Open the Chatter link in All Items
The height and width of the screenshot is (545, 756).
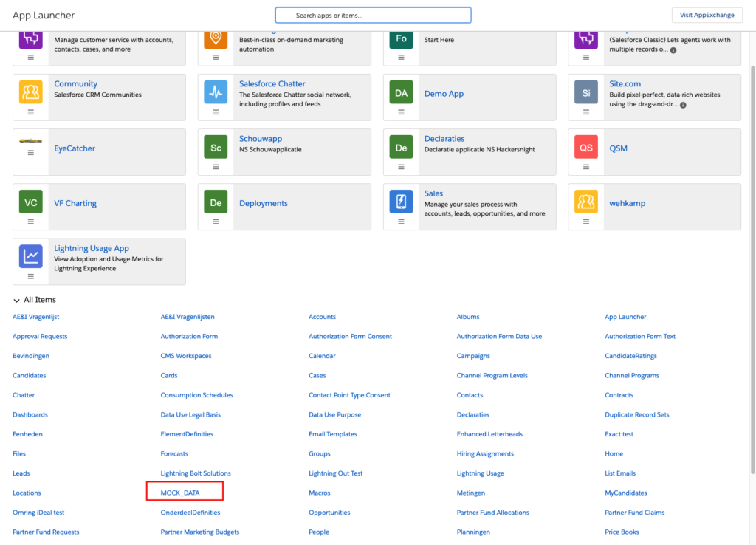pyautogui.click(x=24, y=395)
